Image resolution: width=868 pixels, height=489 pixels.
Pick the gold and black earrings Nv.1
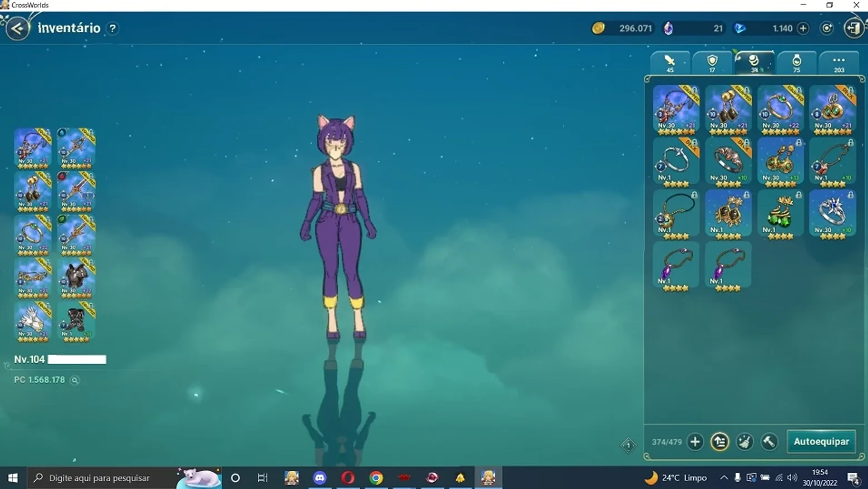tap(728, 214)
